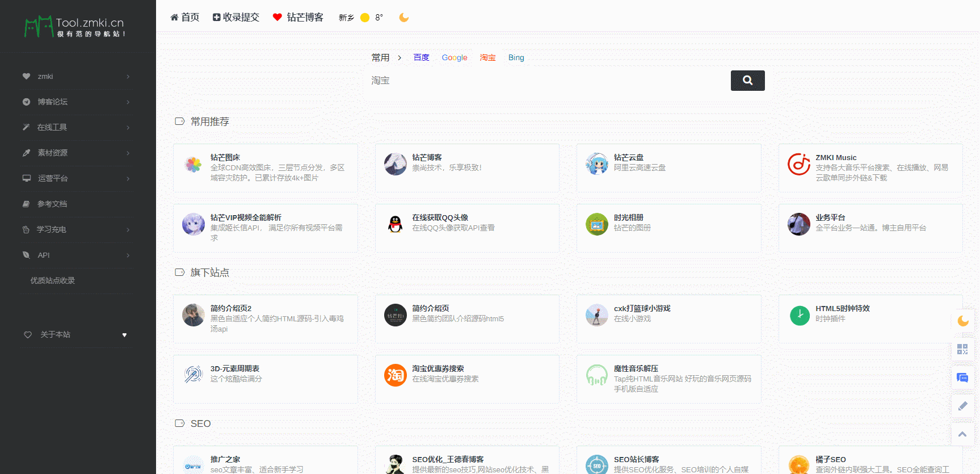Viewport: 980px width, 474px height.
Task: Click the magnifier search button
Action: point(747,81)
